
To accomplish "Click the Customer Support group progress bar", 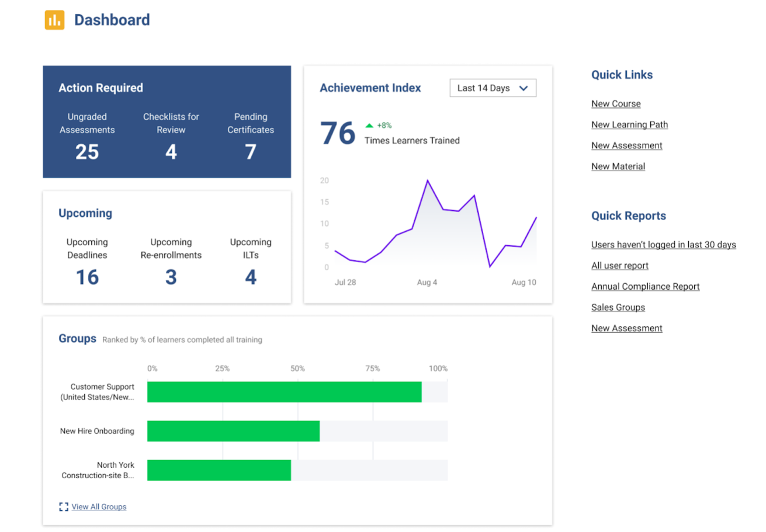I will [x=297, y=392].
